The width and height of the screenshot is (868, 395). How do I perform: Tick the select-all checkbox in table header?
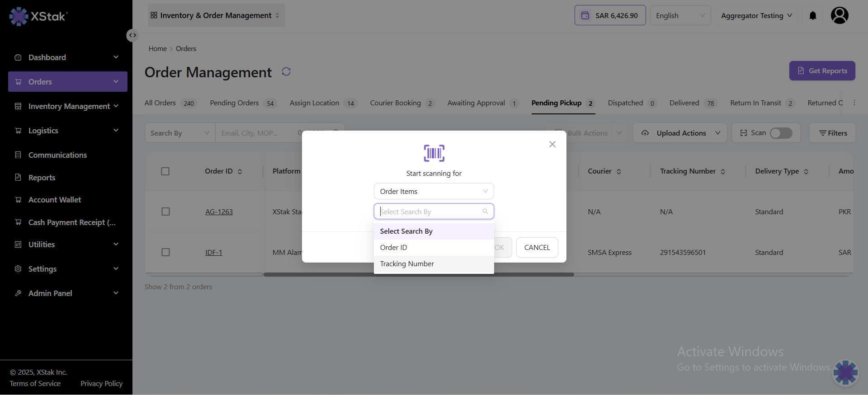(165, 171)
